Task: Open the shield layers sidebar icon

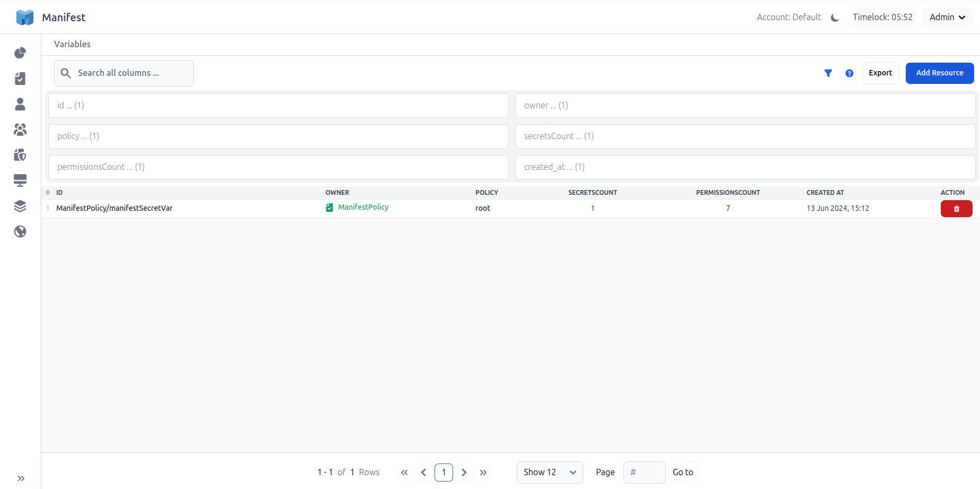Action: (x=20, y=155)
